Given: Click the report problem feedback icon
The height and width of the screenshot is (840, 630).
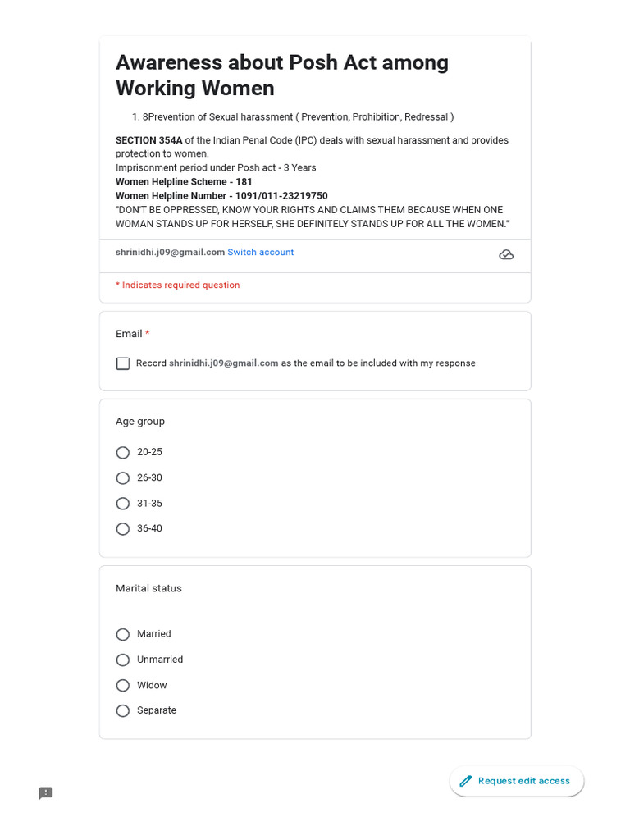Looking at the screenshot, I should point(46,793).
